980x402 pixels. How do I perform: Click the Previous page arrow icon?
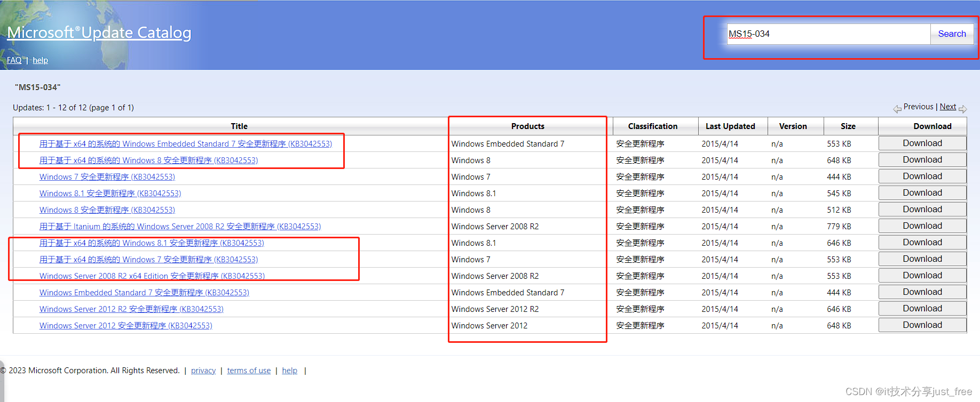897,109
